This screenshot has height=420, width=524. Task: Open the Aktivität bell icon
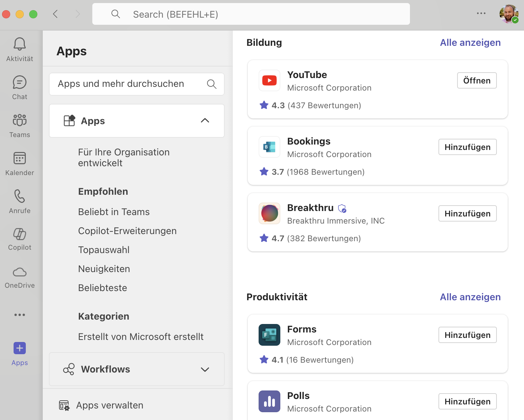pyautogui.click(x=20, y=44)
